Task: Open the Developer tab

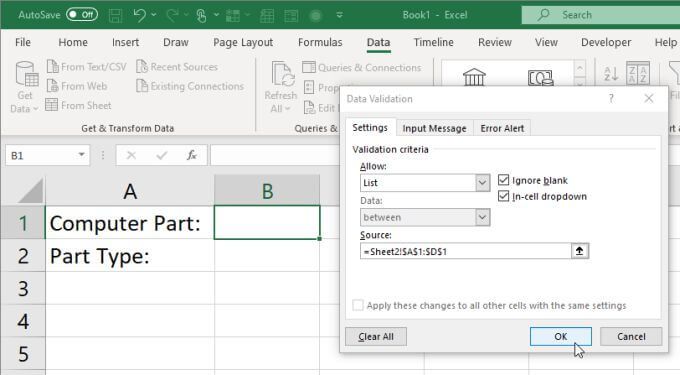Action: pos(606,42)
